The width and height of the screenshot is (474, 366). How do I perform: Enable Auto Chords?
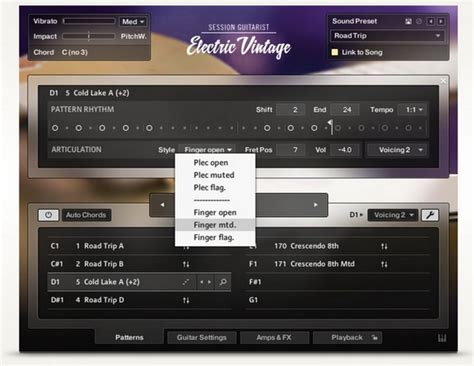point(86,215)
